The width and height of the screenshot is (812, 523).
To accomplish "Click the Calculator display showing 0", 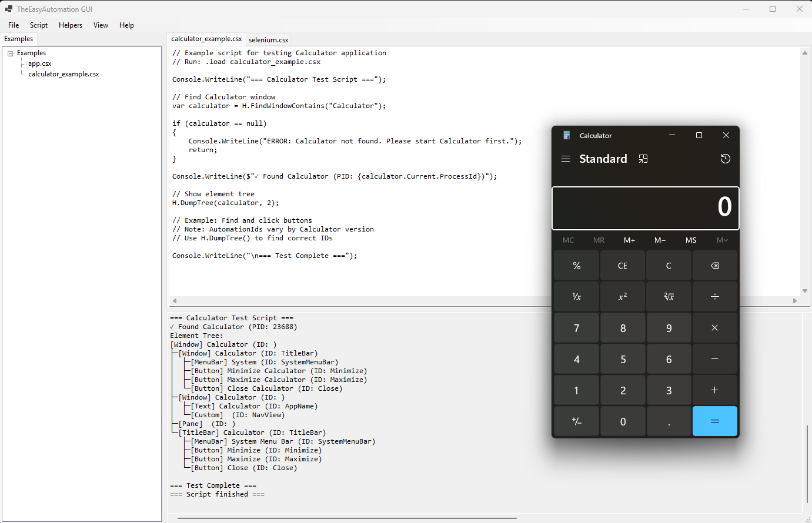I will click(x=646, y=208).
